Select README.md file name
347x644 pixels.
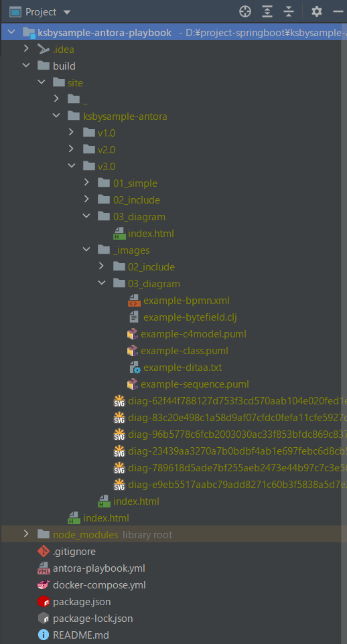click(x=81, y=635)
